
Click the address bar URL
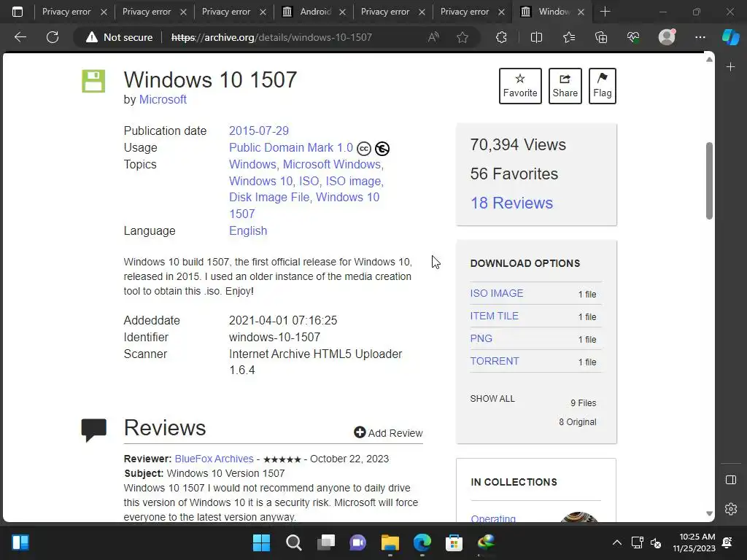[x=271, y=37]
